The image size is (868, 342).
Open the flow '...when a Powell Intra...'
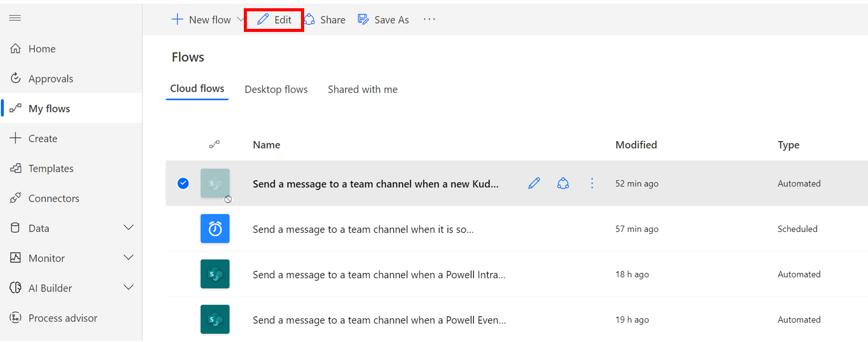(x=379, y=275)
